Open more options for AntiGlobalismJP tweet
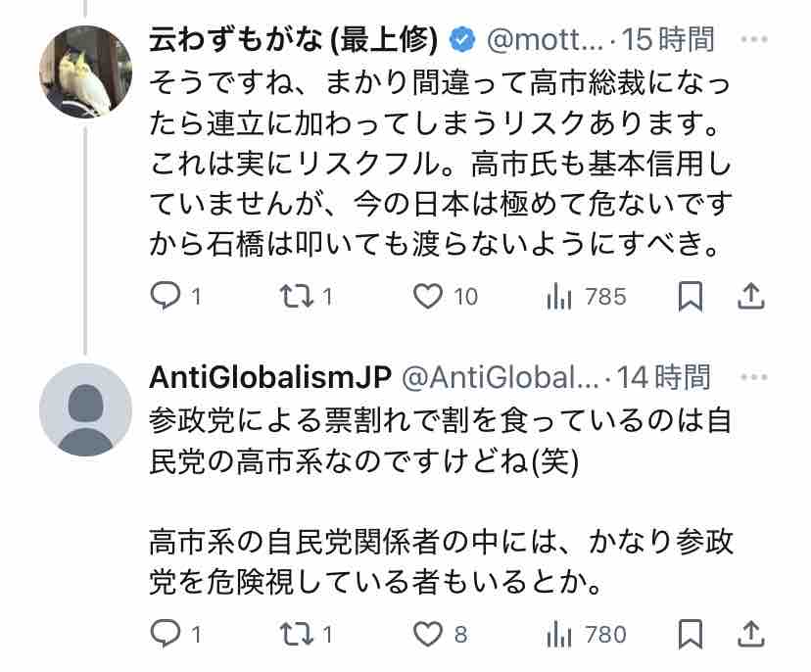811x672 pixels. pyautogui.click(x=754, y=377)
